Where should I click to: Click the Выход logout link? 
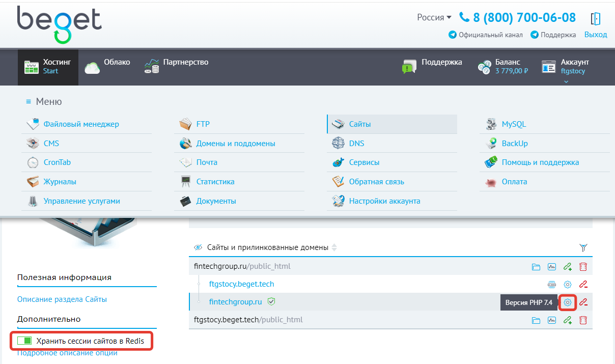[596, 35]
